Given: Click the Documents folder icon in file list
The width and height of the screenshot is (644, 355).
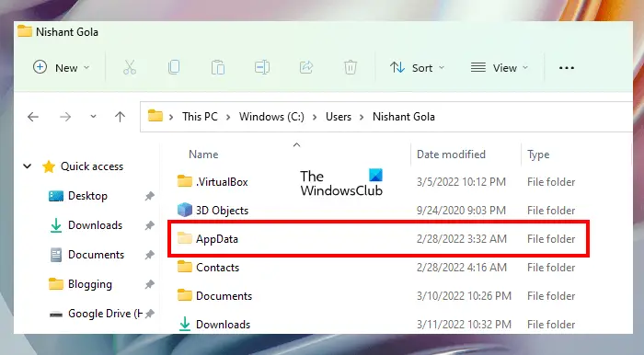Looking at the screenshot, I should (x=184, y=295).
